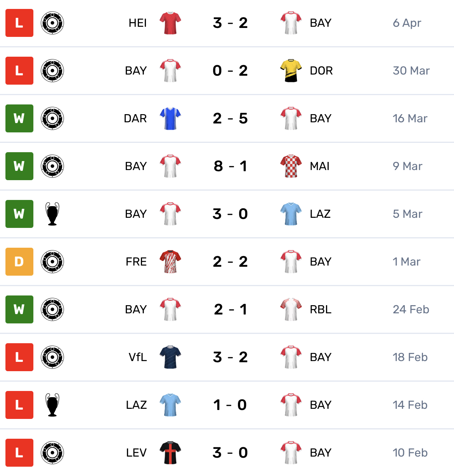Click the LEV team abbreviation
Image resolution: width=454 pixels, height=476 pixels.
point(136,453)
